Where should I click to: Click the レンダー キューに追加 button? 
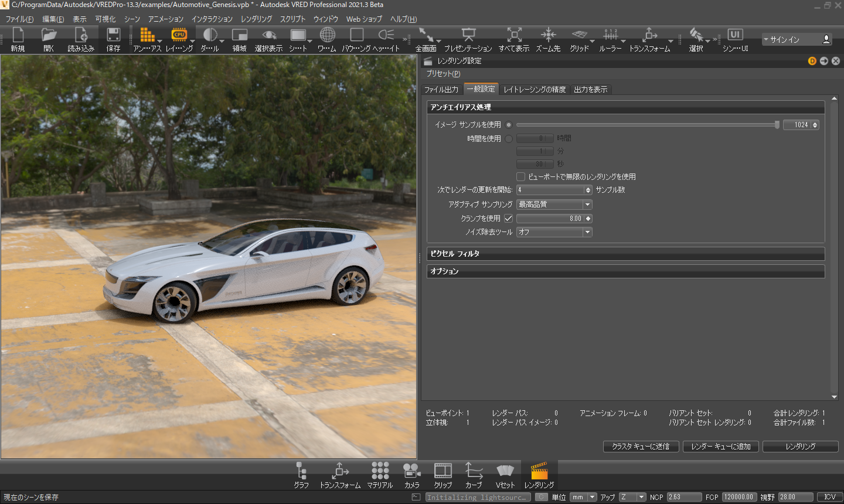click(721, 447)
